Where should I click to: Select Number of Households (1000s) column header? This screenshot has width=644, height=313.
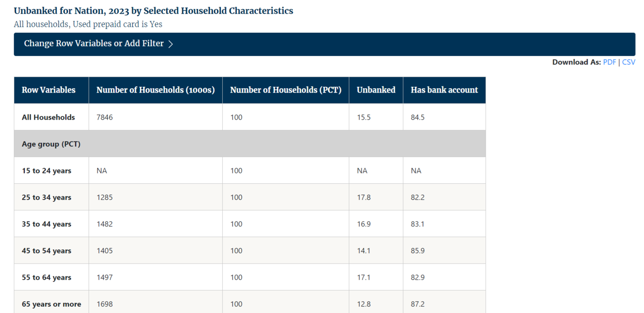pyautogui.click(x=155, y=90)
